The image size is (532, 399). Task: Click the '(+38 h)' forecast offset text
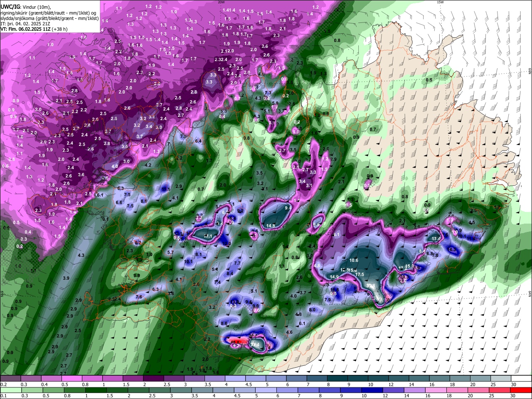[x=60, y=29]
